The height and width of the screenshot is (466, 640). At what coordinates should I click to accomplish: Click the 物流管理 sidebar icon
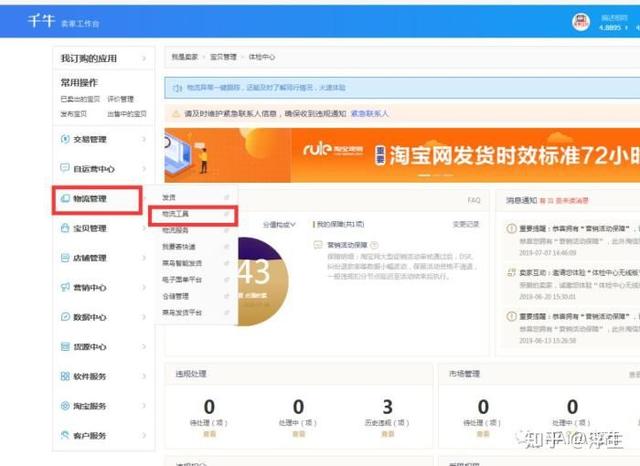tap(65, 198)
